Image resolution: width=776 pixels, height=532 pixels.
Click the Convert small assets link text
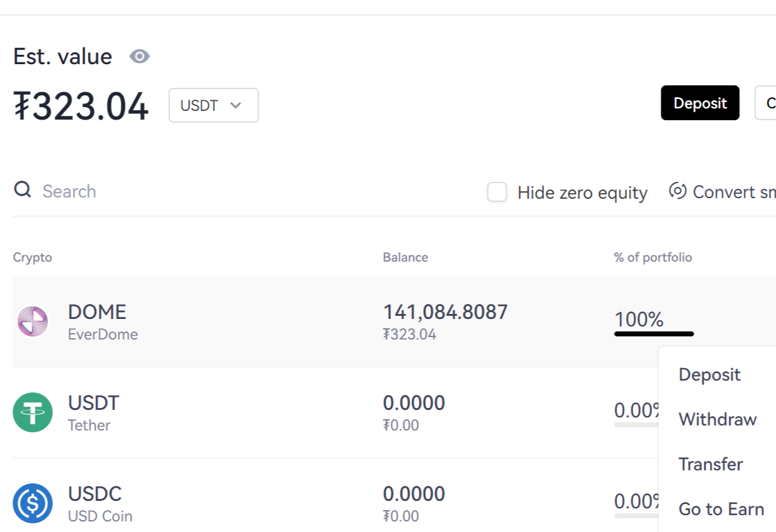click(734, 191)
